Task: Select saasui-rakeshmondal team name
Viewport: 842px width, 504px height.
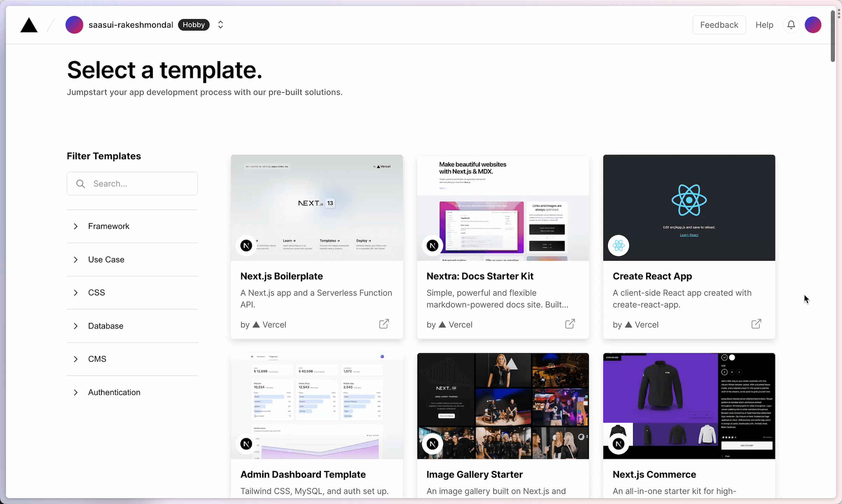Action: [x=131, y=25]
